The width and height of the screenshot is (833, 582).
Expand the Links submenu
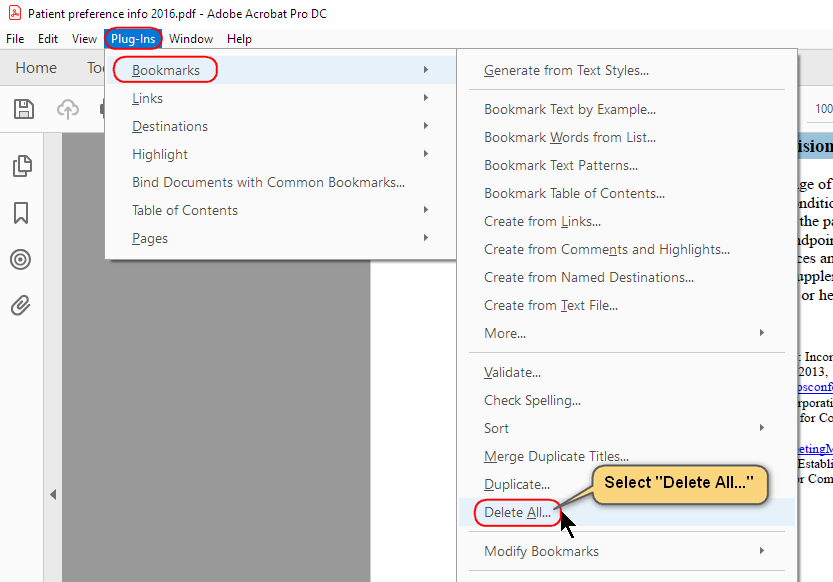(x=147, y=98)
